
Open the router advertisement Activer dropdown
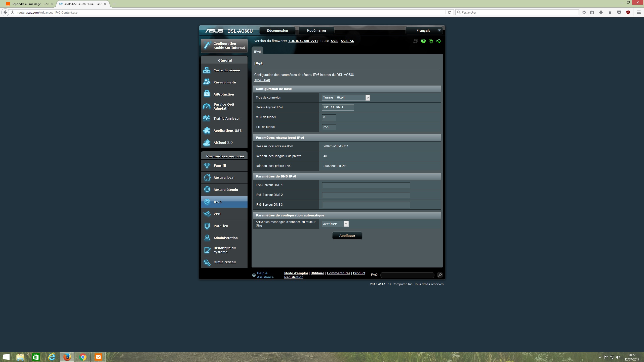(x=335, y=224)
